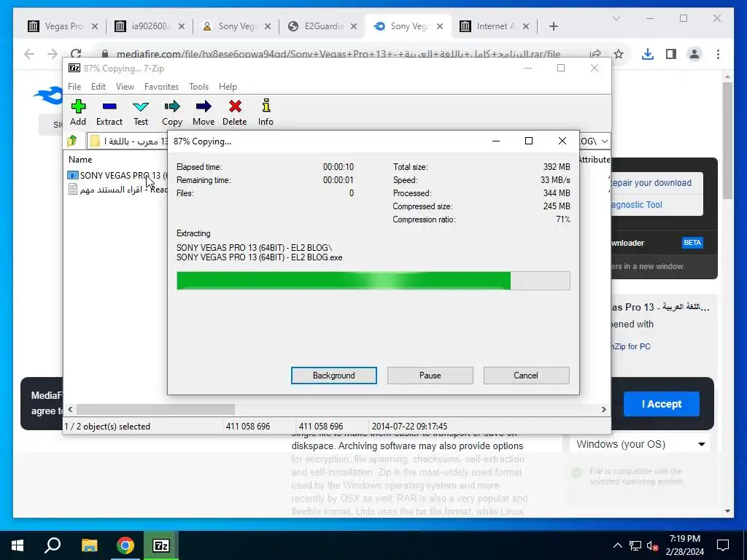Image resolution: width=747 pixels, height=560 pixels.
Task: Switch to the ia902608 browser tab
Action: point(150,26)
